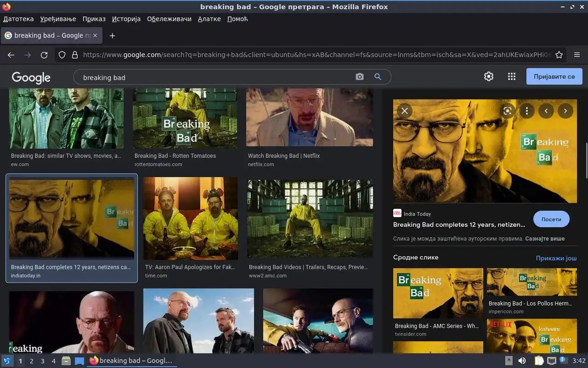Screen dimensions: 588x368
Task: Click the time.com source text
Action: (x=156, y=276)
